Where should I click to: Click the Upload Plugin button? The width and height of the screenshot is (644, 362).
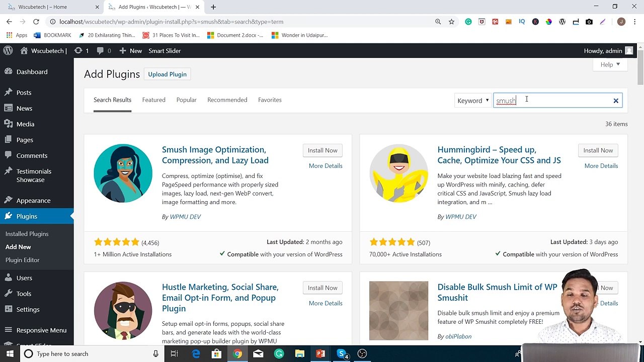[x=168, y=74]
